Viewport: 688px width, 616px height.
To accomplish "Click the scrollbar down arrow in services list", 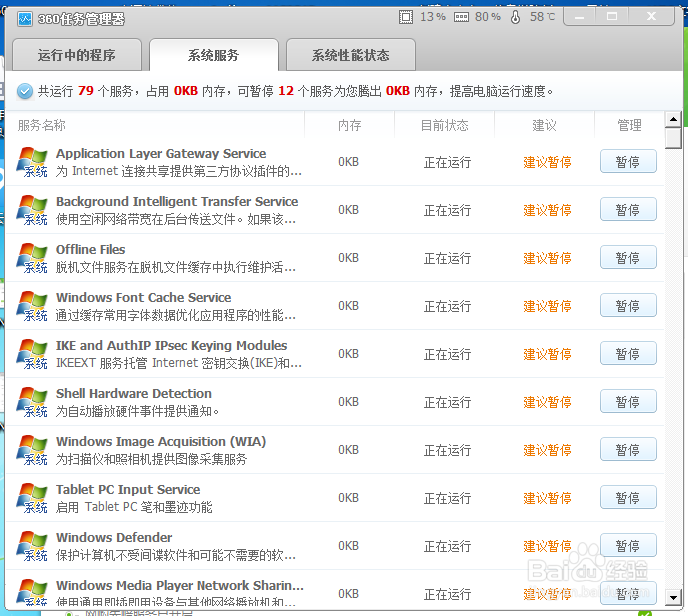I will point(673,597).
